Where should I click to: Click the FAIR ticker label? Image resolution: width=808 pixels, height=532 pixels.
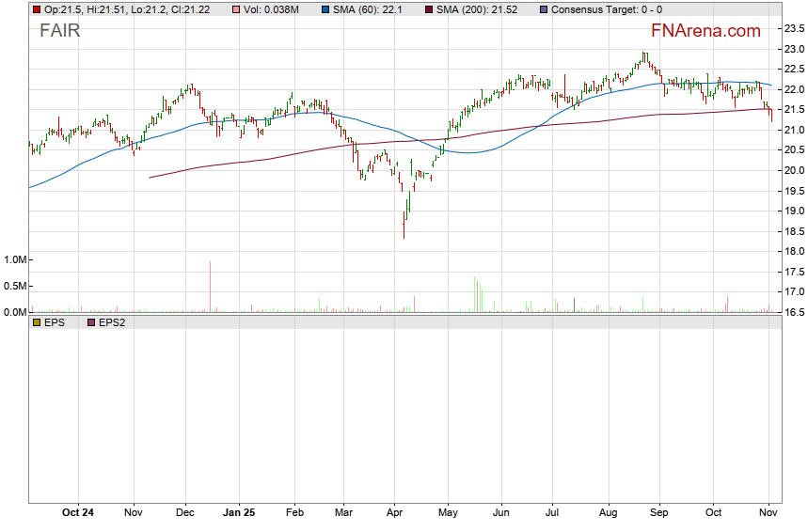click(x=59, y=31)
